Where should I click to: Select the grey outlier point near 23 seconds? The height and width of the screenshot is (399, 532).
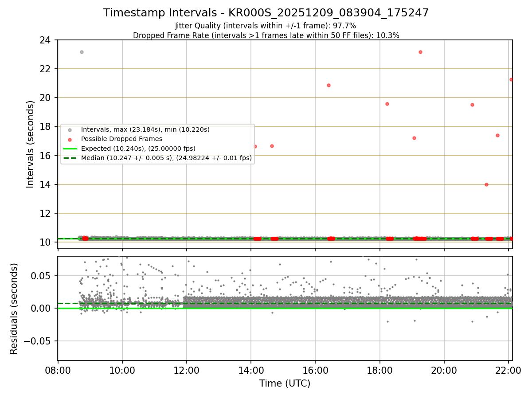(82, 52)
